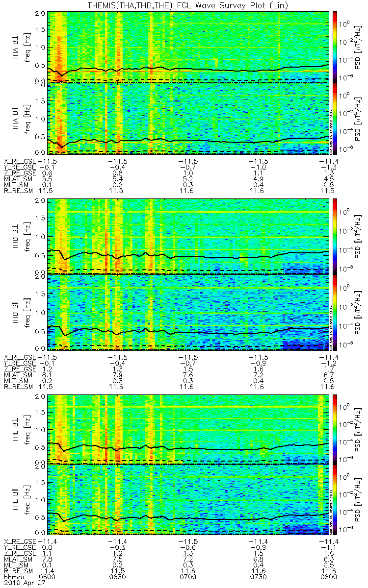Screen dimensions: 368x588
Task: Click the MLAT_SM value '4.9' under THA
Action: 259,180
